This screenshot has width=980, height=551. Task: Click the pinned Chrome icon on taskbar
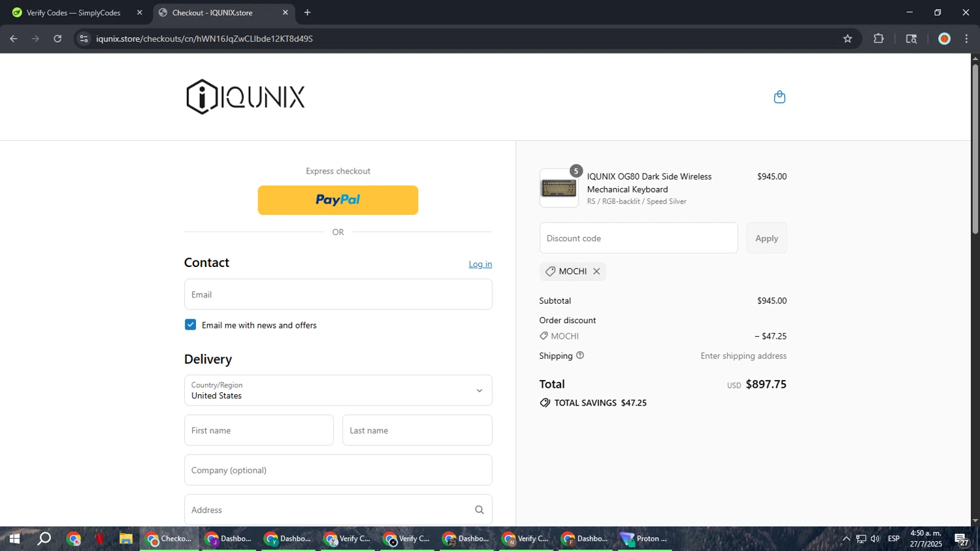click(73, 539)
